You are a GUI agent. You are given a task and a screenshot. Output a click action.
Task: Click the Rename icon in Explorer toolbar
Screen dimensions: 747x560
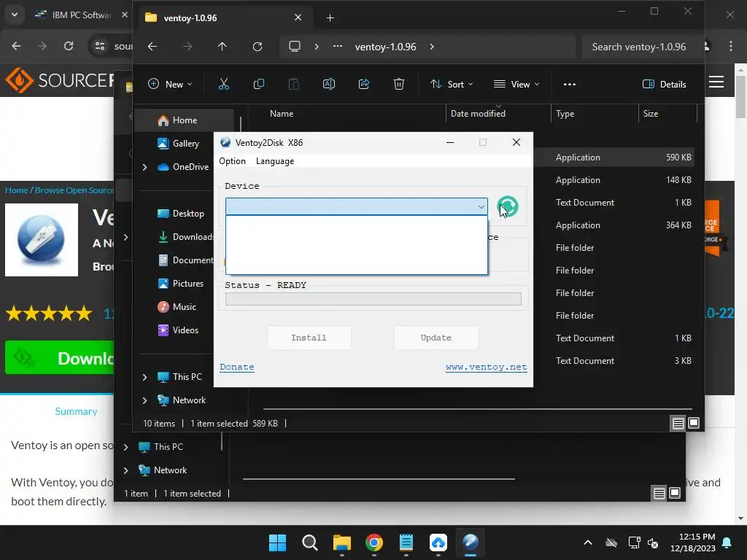tap(329, 85)
